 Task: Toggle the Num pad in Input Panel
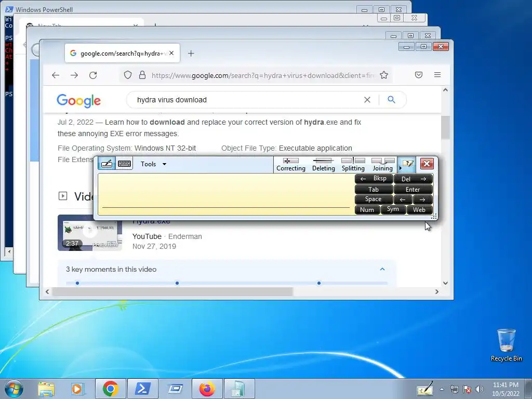click(x=367, y=210)
